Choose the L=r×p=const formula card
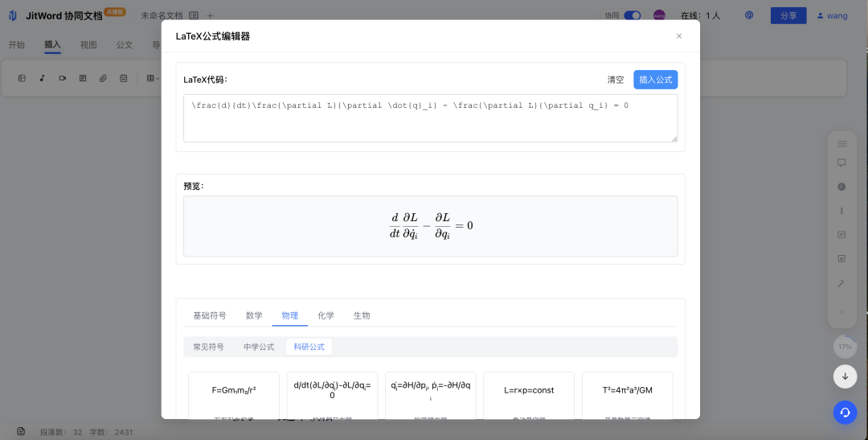The width and height of the screenshot is (868, 440). [x=529, y=395]
